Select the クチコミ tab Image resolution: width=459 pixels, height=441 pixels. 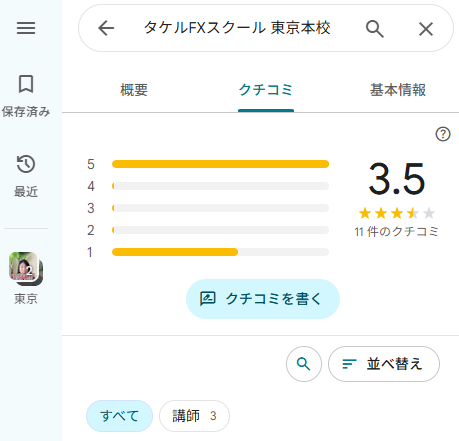coord(266,90)
